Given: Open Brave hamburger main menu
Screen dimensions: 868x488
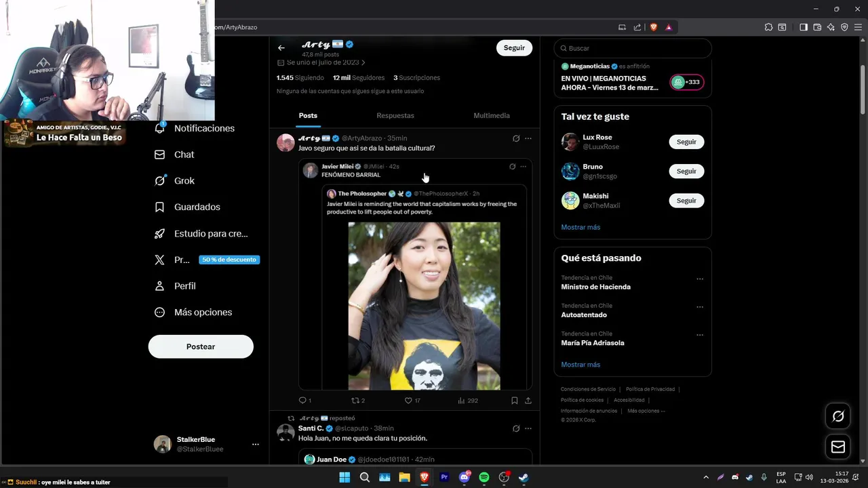Looking at the screenshot, I should click(858, 27).
